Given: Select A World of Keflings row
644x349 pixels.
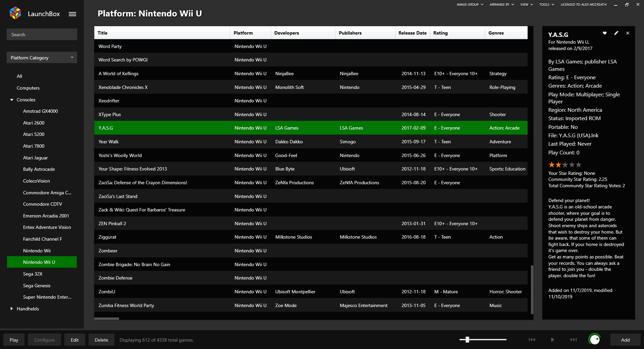Looking at the screenshot, I should point(311,73).
